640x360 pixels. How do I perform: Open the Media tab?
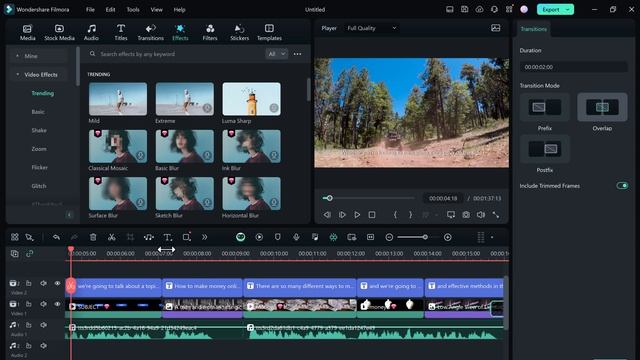[27, 32]
